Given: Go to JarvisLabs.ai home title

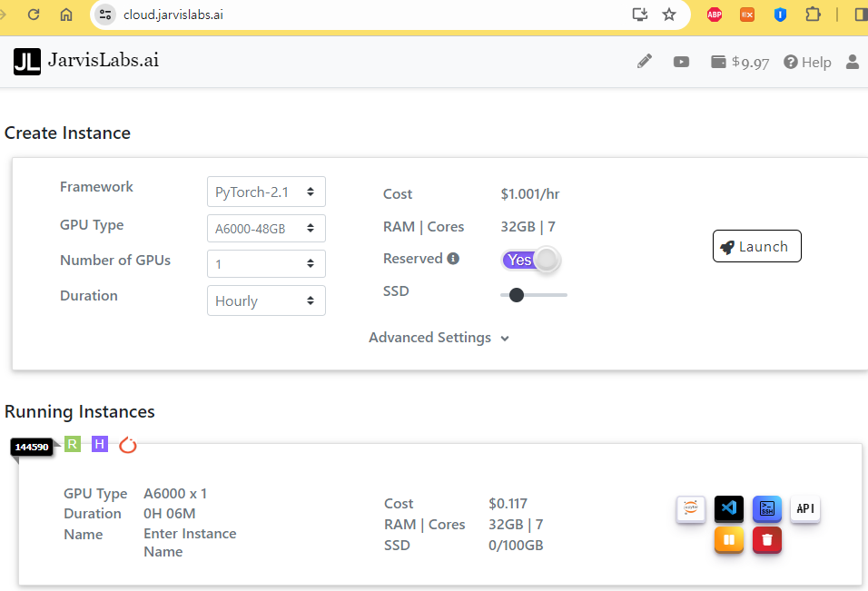Looking at the screenshot, I should coord(104,60).
